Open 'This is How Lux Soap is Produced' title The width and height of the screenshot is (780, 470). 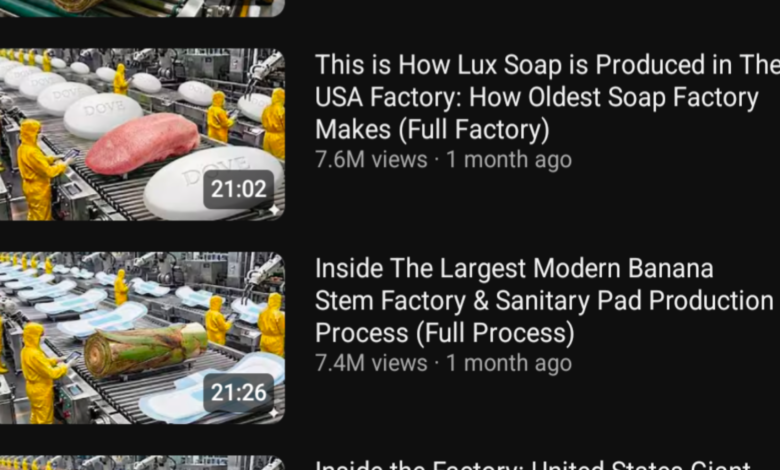pos(547,96)
